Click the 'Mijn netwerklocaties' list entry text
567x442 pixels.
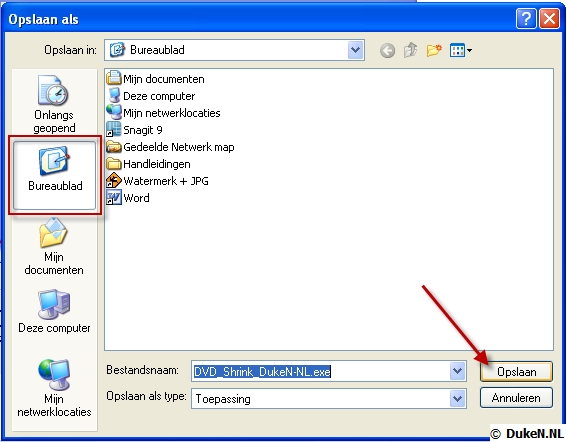[x=172, y=113]
